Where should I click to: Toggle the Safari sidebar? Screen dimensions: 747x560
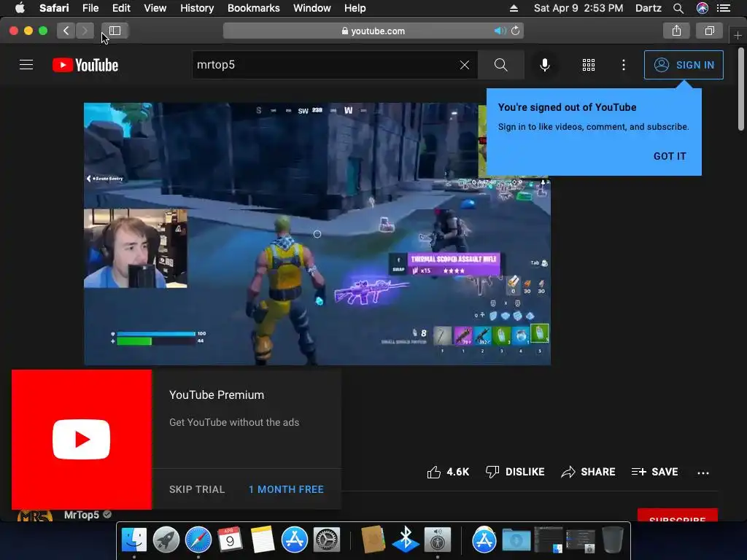(115, 31)
